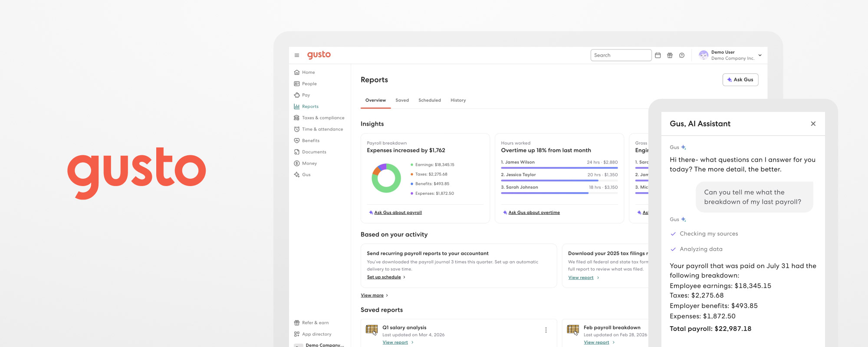This screenshot has height=347, width=868.
Task: Click chevron next to View more
Action: coord(387,295)
